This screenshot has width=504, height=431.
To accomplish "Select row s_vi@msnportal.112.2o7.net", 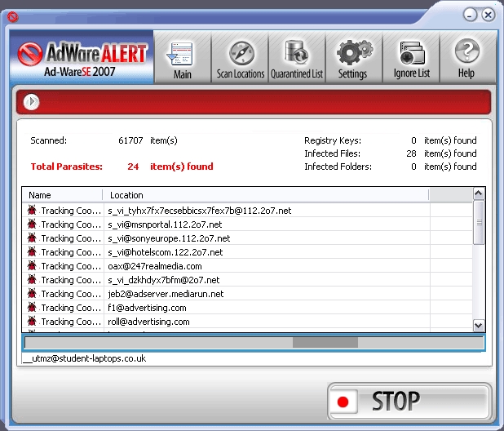I will (247, 224).
